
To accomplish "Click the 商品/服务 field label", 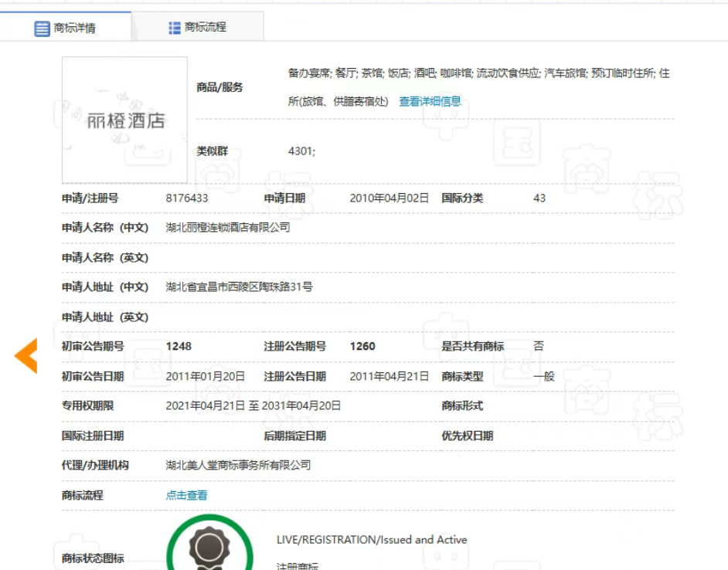I will [x=219, y=87].
